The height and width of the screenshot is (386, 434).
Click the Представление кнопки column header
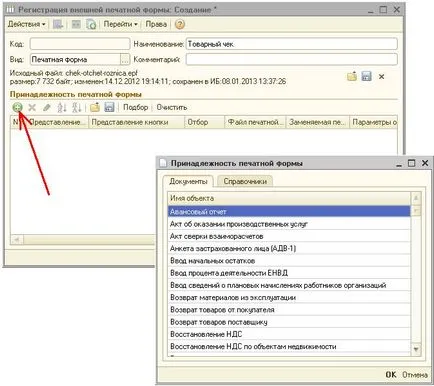pos(136,122)
